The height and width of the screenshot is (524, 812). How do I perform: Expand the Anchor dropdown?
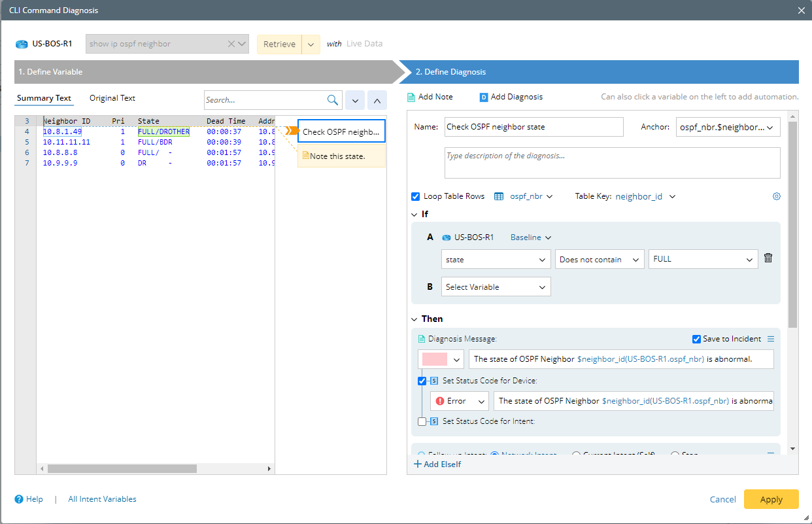pos(728,127)
